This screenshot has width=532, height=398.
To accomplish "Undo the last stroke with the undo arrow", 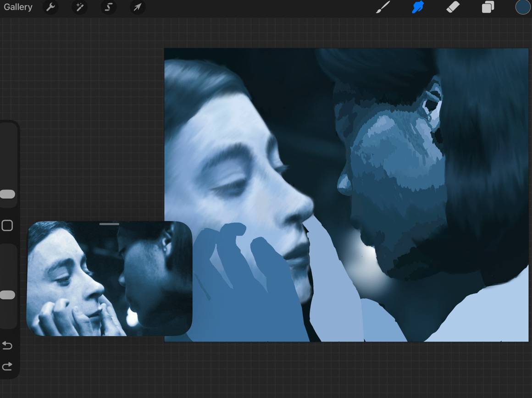I will pyautogui.click(x=7, y=345).
